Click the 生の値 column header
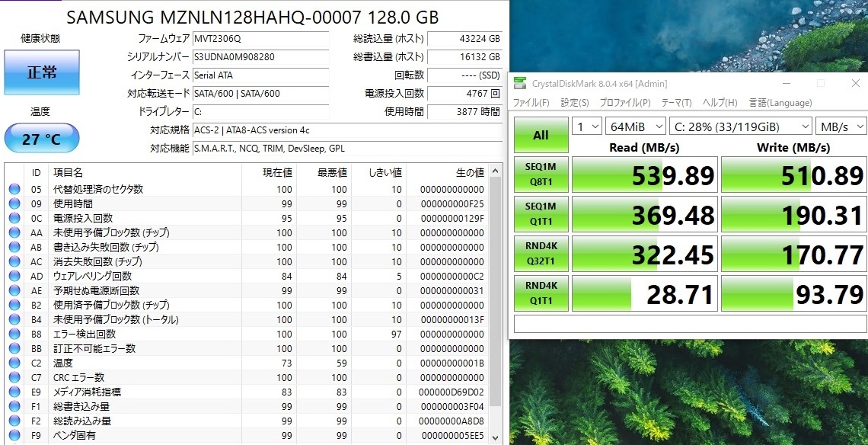 click(x=447, y=172)
